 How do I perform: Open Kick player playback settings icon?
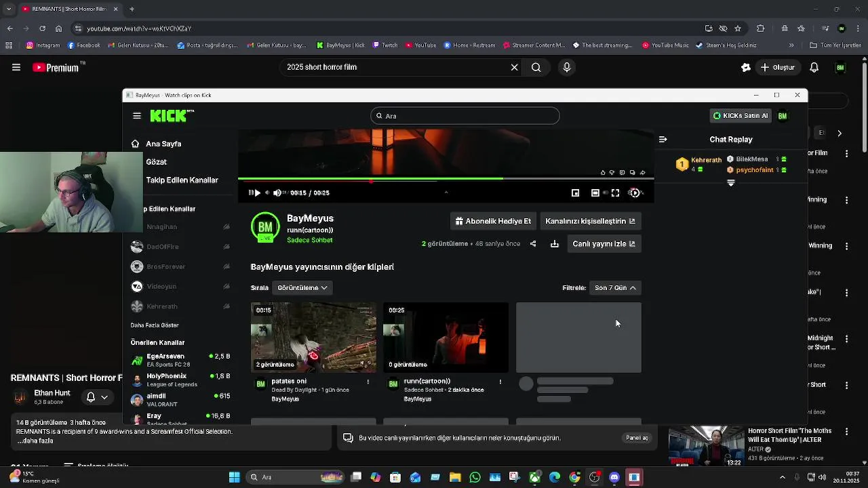tap(635, 193)
